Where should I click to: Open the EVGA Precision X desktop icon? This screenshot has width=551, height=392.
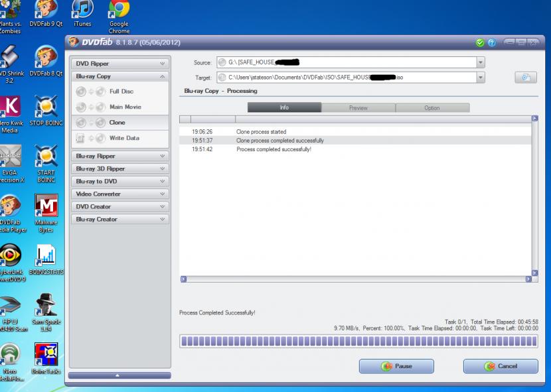(x=11, y=164)
